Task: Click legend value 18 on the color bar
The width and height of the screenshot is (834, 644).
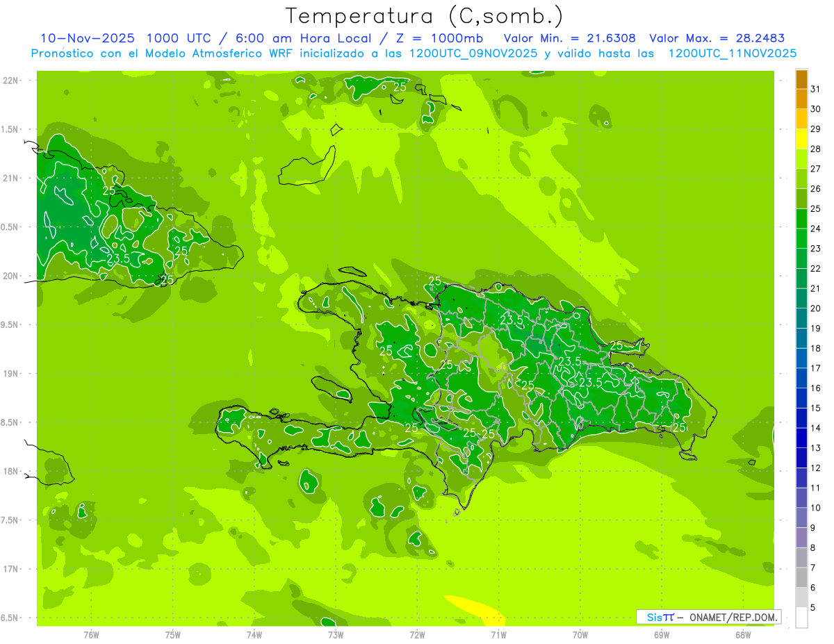Action: 816,349
